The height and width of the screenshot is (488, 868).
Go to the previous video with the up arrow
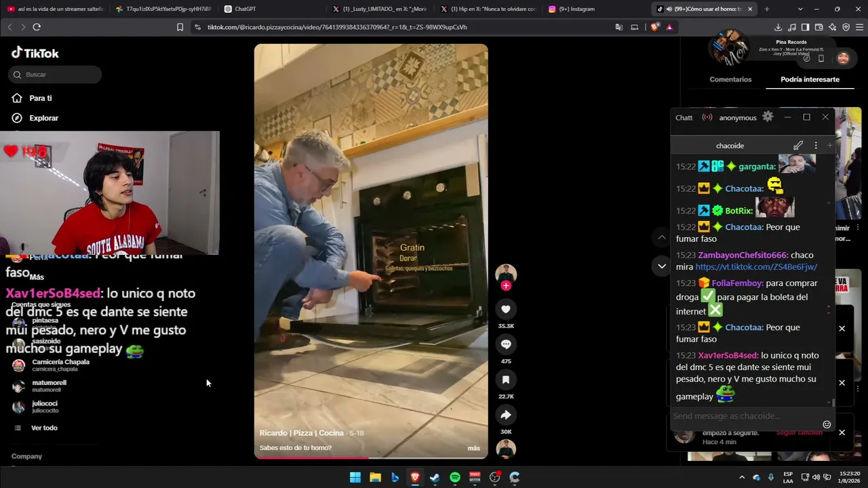coord(662,237)
